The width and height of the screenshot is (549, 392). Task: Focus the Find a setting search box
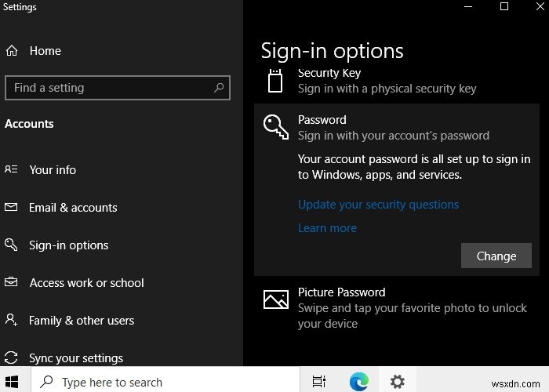pyautogui.click(x=118, y=88)
